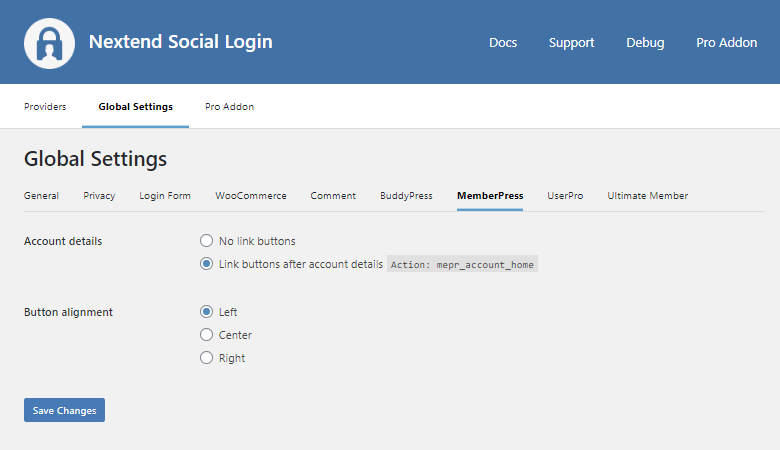Open the Docs link in header

tap(503, 43)
